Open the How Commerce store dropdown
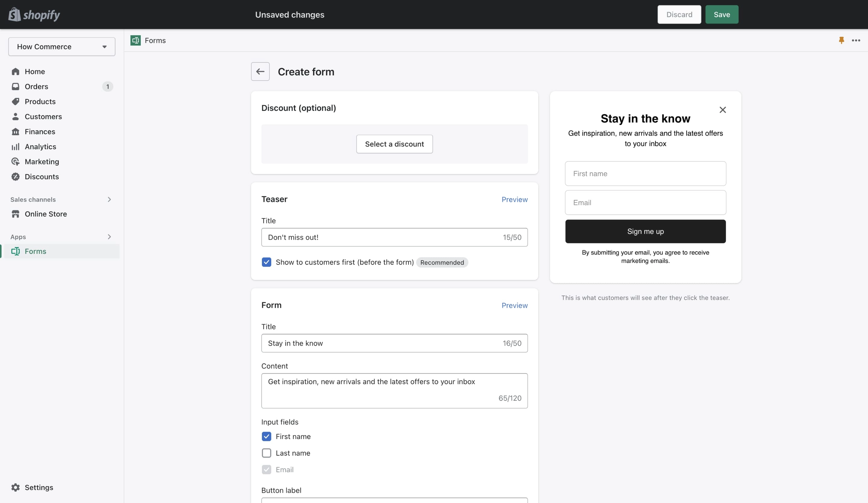 point(62,46)
